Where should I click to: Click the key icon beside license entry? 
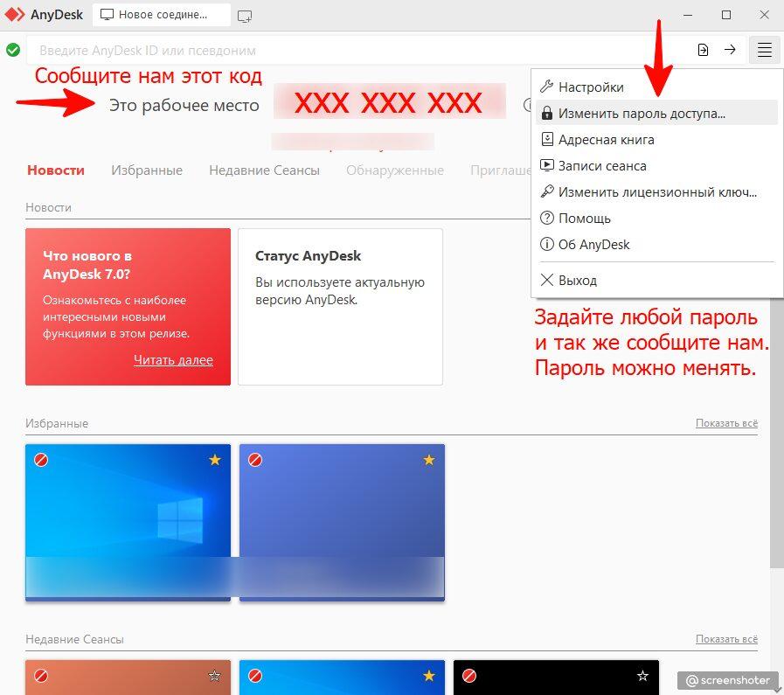point(547,191)
